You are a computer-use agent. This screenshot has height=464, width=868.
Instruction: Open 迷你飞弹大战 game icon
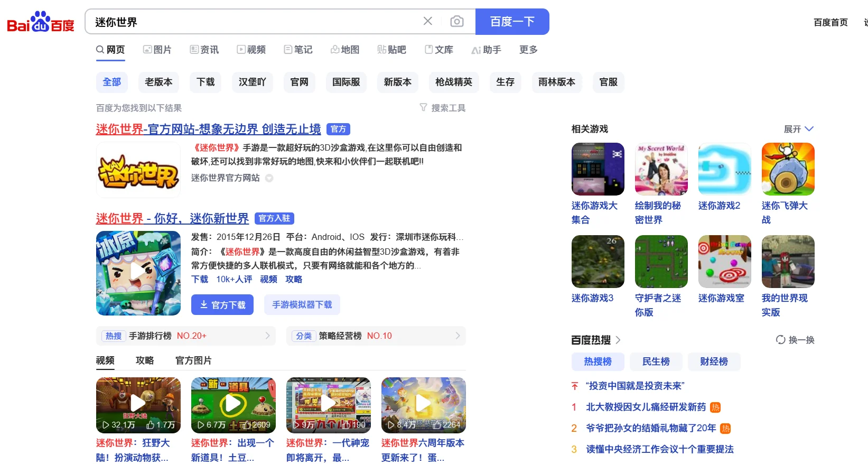coord(788,169)
